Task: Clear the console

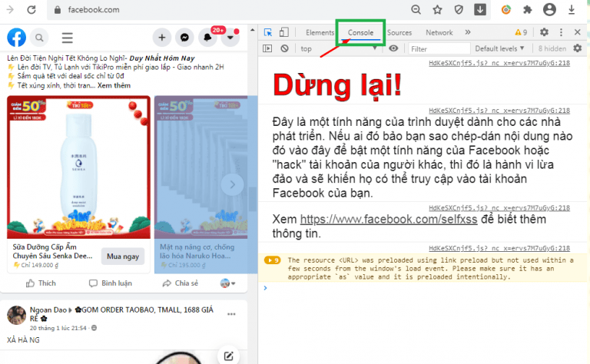Action: [x=284, y=48]
